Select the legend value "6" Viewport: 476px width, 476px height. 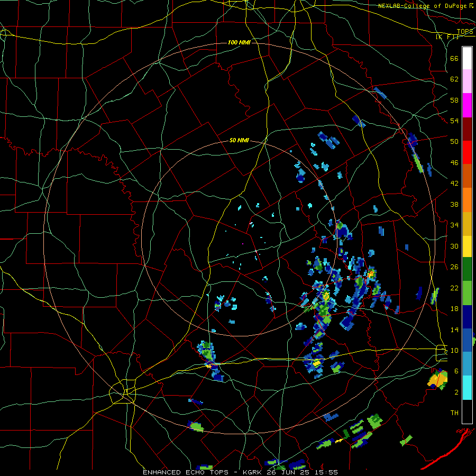456,371
